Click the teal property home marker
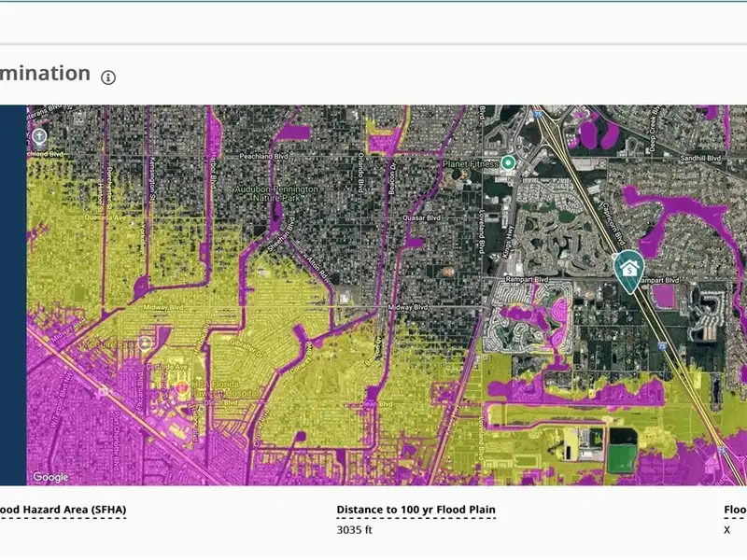This screenshot has width=747, height=560. [630, 270]
